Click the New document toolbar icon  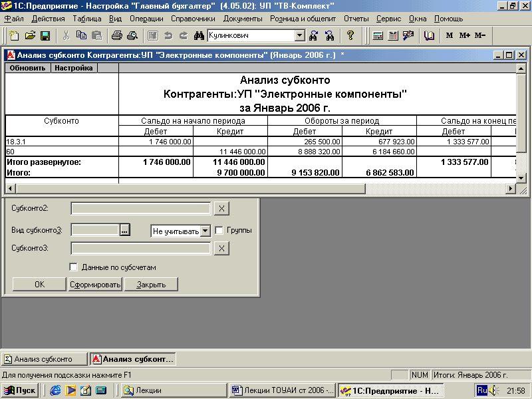tap(14, 35)
